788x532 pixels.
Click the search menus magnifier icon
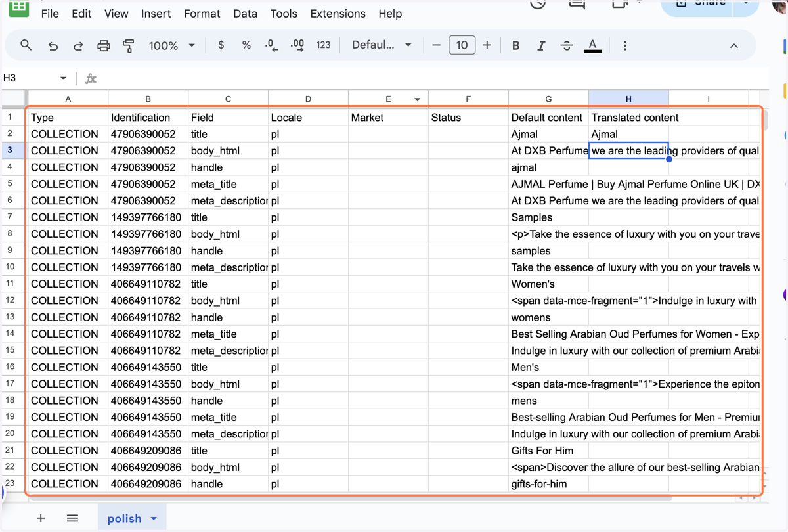[x=26, y=45]
